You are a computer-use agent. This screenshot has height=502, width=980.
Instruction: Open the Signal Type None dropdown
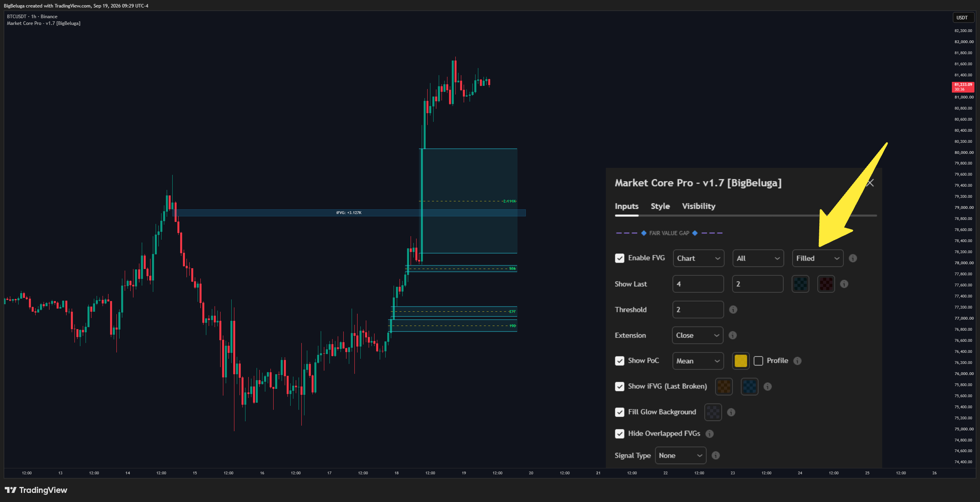click(x=681, y=455)
